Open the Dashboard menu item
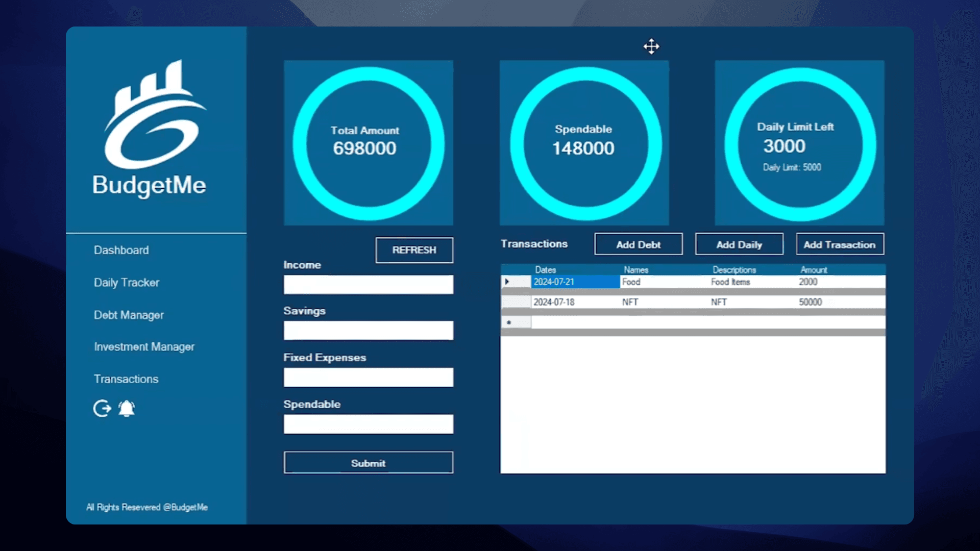The image size is (980, 551). pos(121,250)
